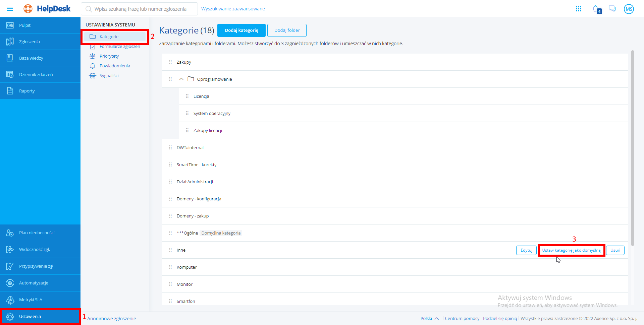The width and height of the screenshot is (644, 325).
Task: Go to Pulpit in sidebar
Action: [x=40, y=25]
